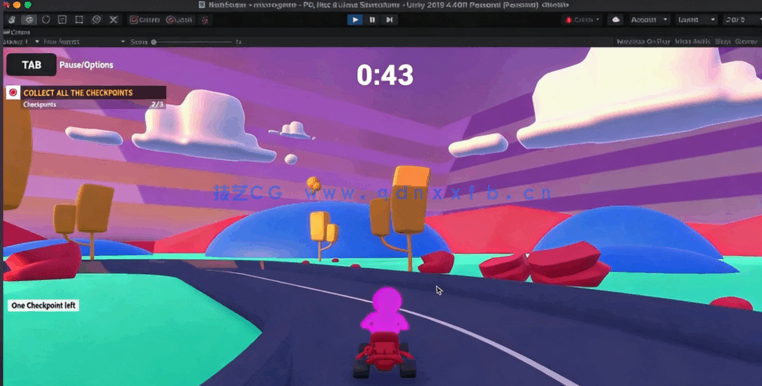This screenshot has width=762, height=386.
Task: Stop play mode with the Play button
Action: (355, 20)
